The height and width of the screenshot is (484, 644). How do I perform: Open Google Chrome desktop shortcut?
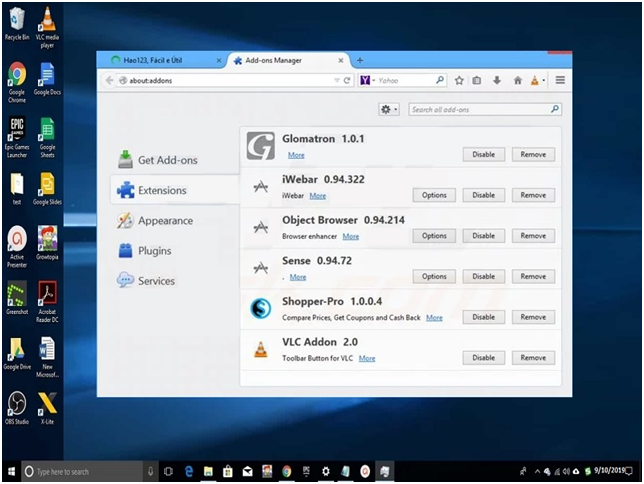(x=17, y=82)
